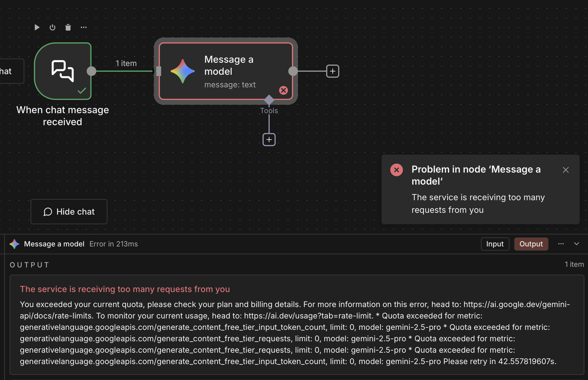The image size is (588, 380).
Task: Add a tool via Tools plus button
Action: (269, 140)
